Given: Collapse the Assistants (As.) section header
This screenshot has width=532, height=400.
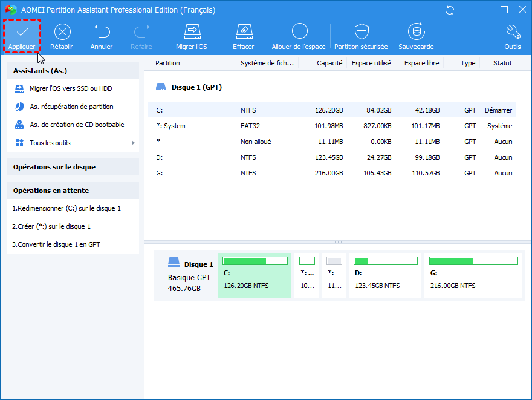Looking at the screenshot, I should pyautogui.click(x=73, y=71).
